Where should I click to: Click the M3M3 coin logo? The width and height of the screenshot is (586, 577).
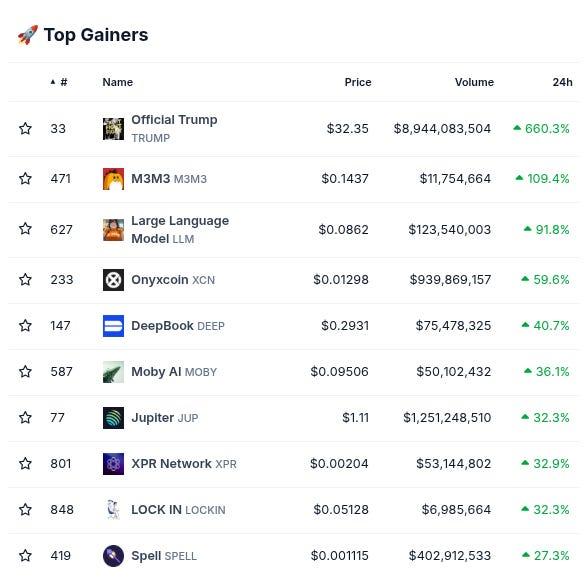[x=113, y=179]
